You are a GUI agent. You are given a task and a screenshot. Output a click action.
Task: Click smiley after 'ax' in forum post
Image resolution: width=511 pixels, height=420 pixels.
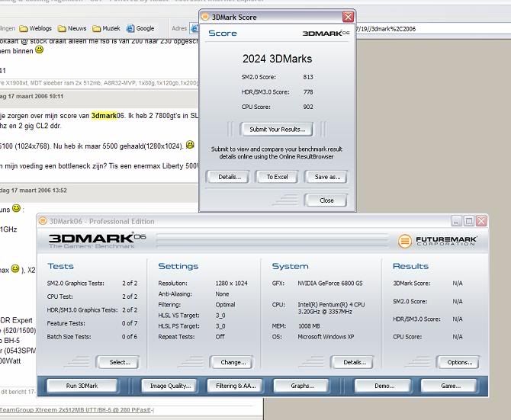point(15,268)
